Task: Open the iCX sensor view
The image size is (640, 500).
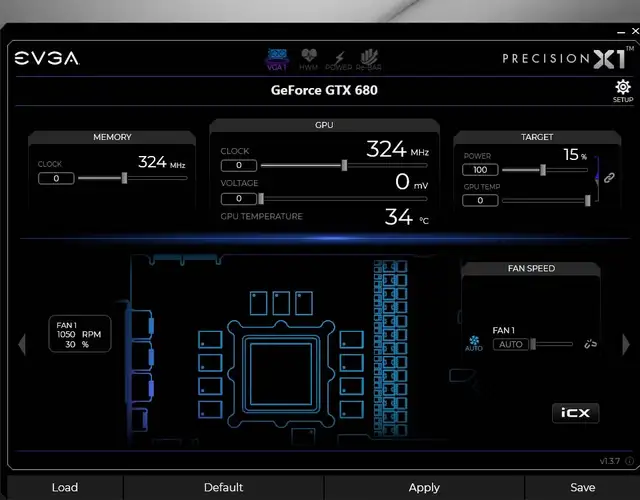Action: tap(575, 412)
